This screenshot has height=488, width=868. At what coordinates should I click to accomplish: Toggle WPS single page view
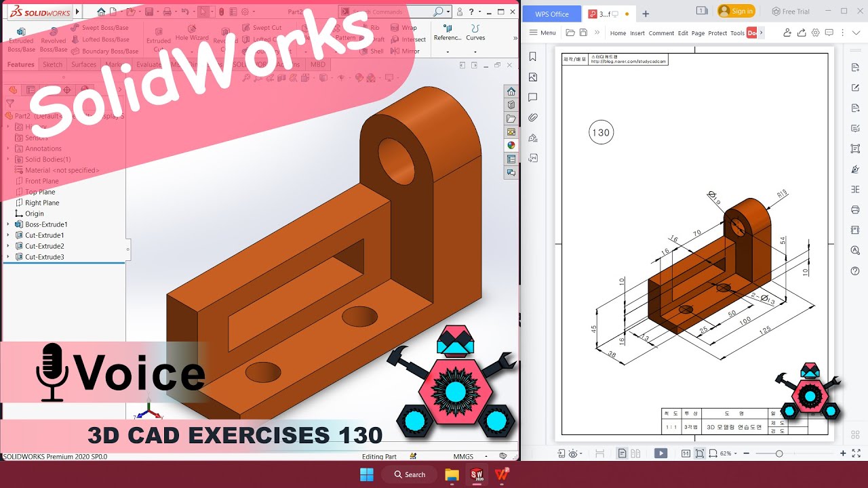coord(623,453)
